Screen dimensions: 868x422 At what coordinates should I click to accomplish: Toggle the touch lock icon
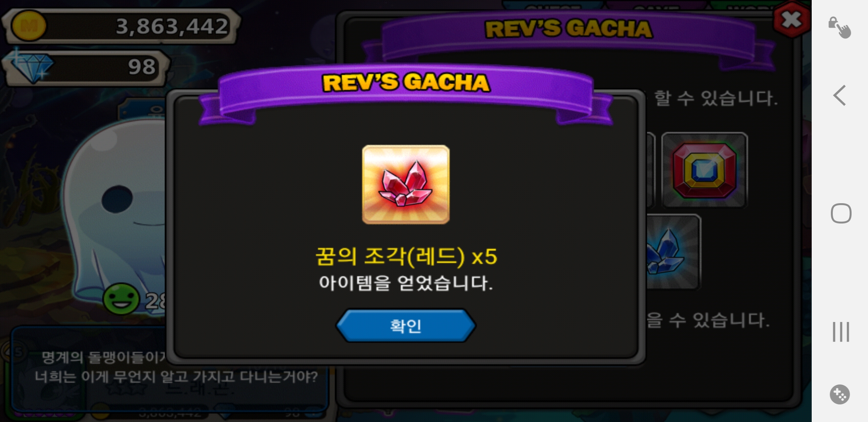[840, 27]
